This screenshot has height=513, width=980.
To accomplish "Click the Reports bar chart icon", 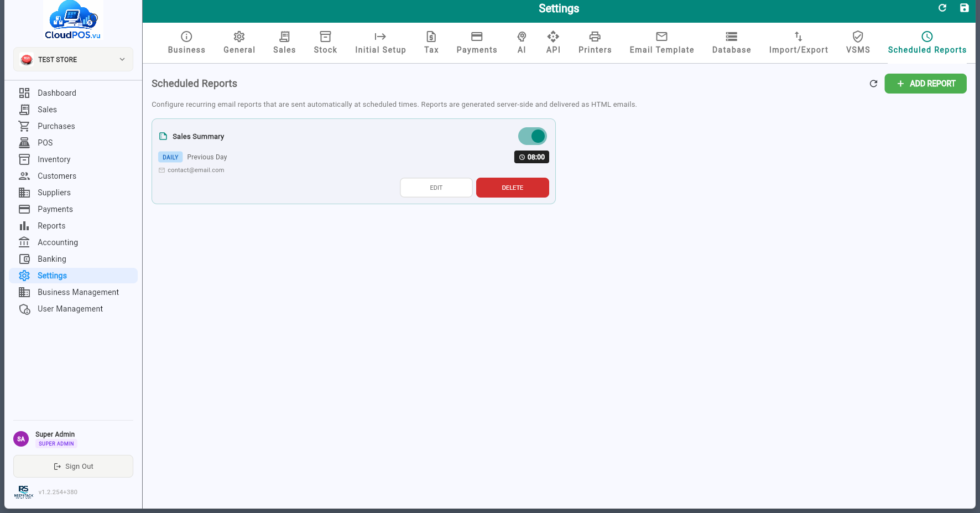I will 24,226.
